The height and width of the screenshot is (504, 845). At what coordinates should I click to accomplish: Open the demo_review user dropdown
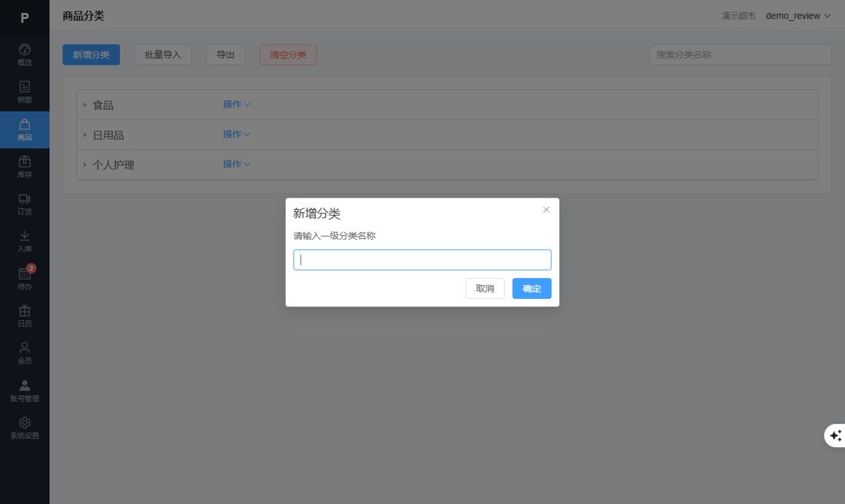click(x=797, y=15)
